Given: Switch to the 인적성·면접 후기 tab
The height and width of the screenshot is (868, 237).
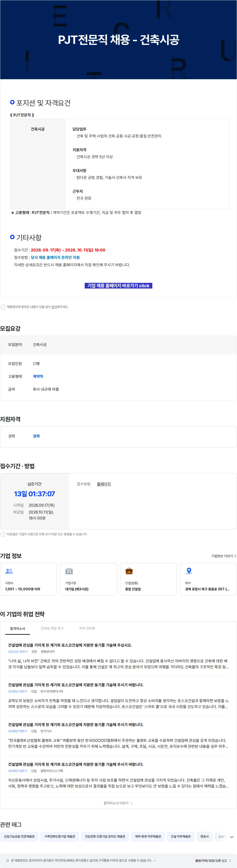Looking at the screenshot, I should coord(52,628).
